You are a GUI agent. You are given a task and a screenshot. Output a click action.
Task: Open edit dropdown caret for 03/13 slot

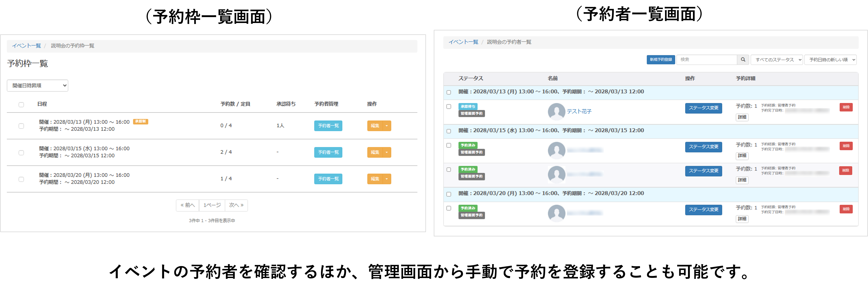pos(387,126)
